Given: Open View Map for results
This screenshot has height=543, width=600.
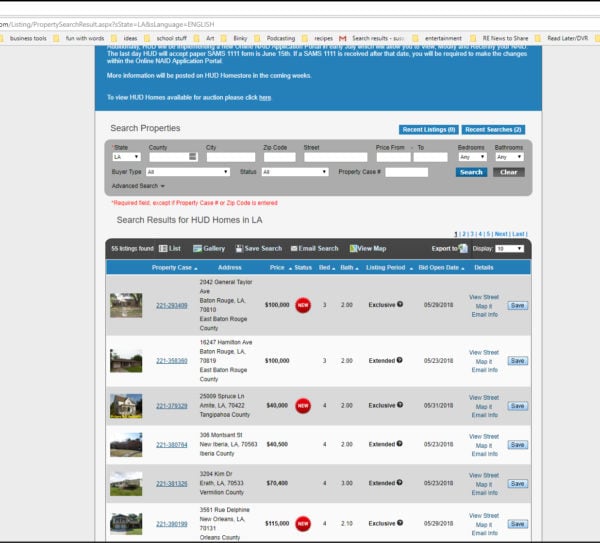Looking at the screenshot, I should [x=368, y=248].
